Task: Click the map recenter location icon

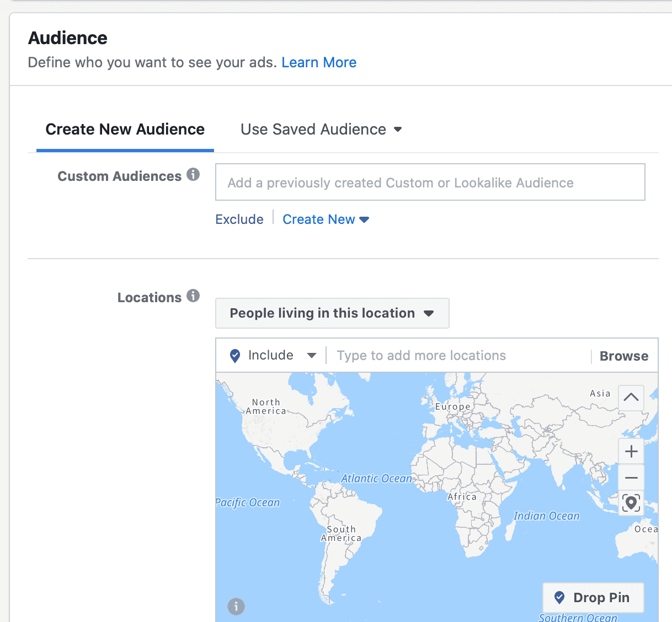Action: 631,502
